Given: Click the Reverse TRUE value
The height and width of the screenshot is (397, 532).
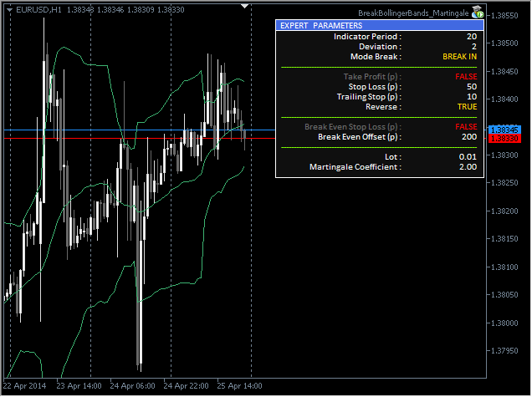Looking at the screenshot, I should point(467,107).
